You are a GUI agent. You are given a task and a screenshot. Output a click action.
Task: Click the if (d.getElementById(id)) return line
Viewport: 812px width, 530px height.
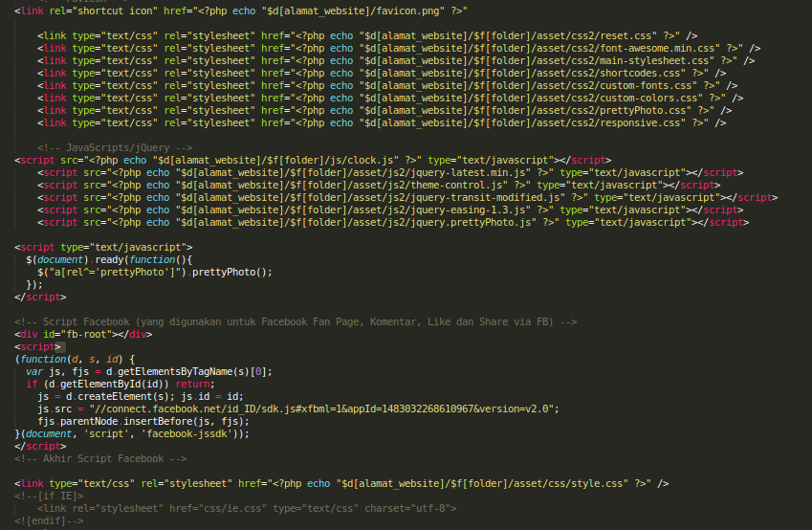click(121, 384)
